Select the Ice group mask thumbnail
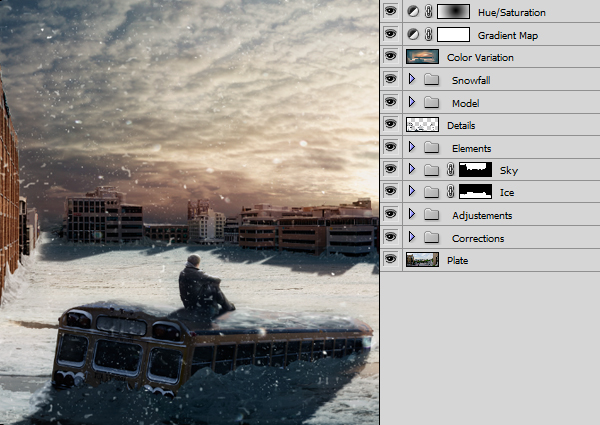This screenshot has height=425, width=600. pyautogui.click(x=476, y=192)
